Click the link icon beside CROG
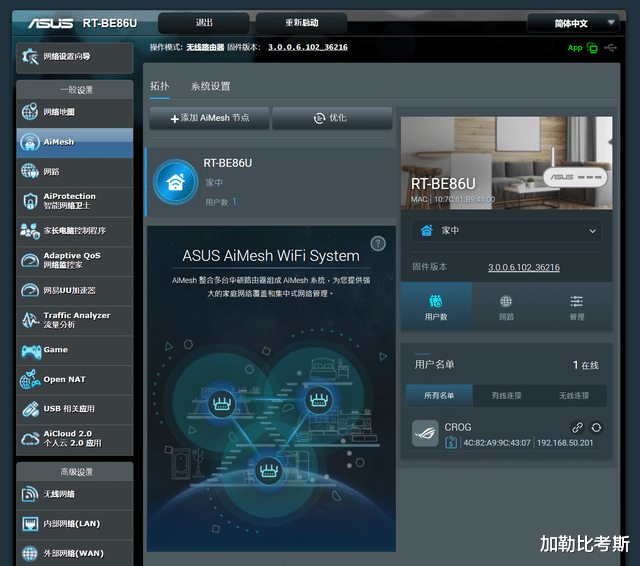Viewport: 640px width, 566px height. pos(577,427)
